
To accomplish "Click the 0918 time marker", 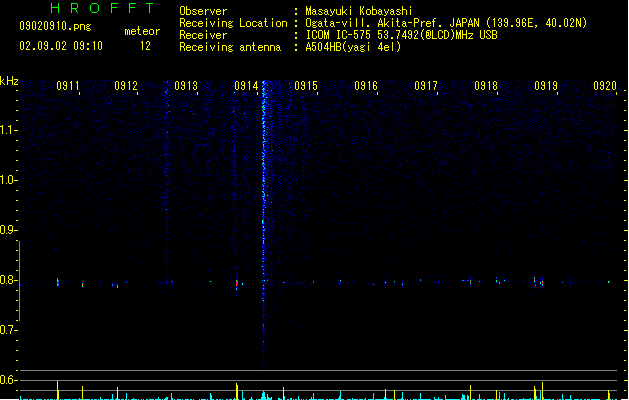I will tap(486, 86).
